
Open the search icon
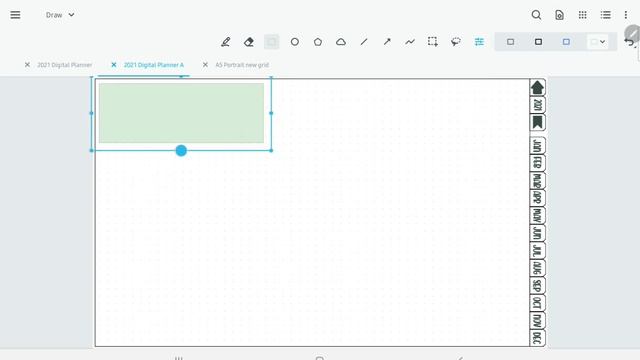[536, 15]
